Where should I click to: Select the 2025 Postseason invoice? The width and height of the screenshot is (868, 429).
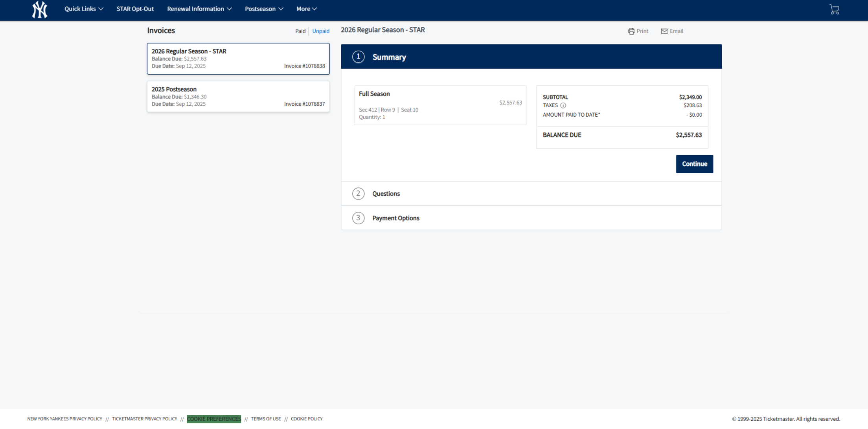coord(238,96)
